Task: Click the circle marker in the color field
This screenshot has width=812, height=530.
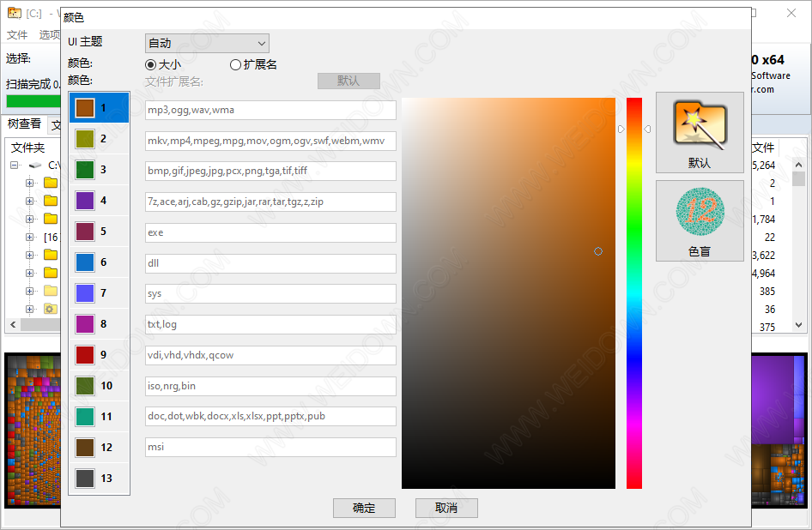Action: (x=598, y=251)
